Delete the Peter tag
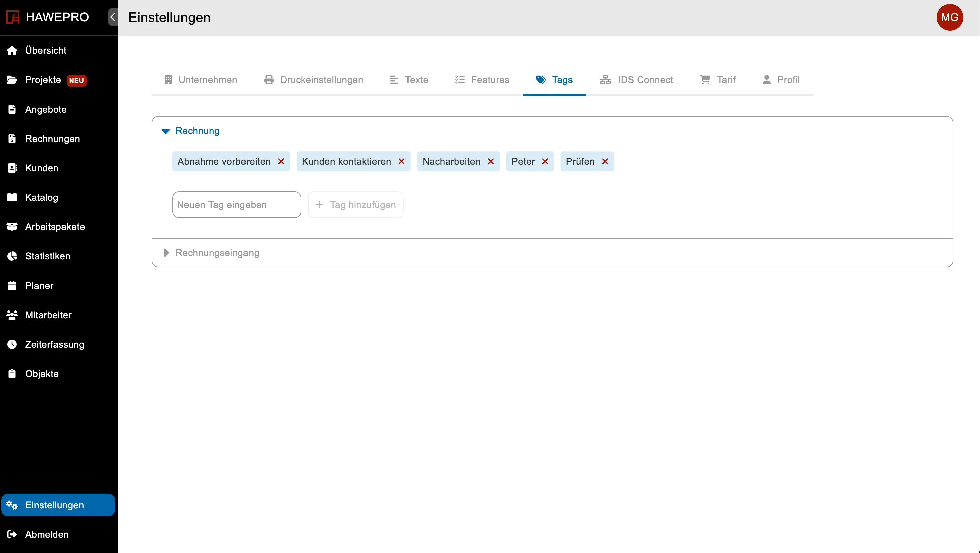The height and width of the screenshot is (553, 980). point(545,161)
